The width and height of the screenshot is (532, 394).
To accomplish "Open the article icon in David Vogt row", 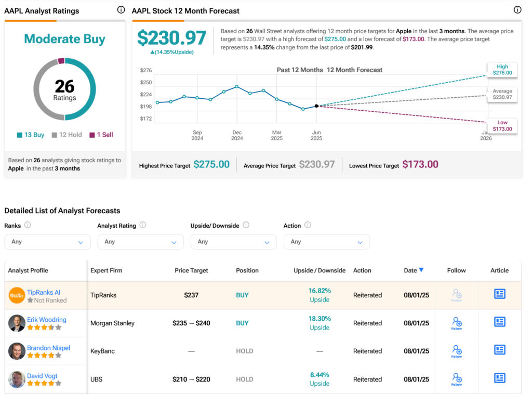I will coord(499,378).
